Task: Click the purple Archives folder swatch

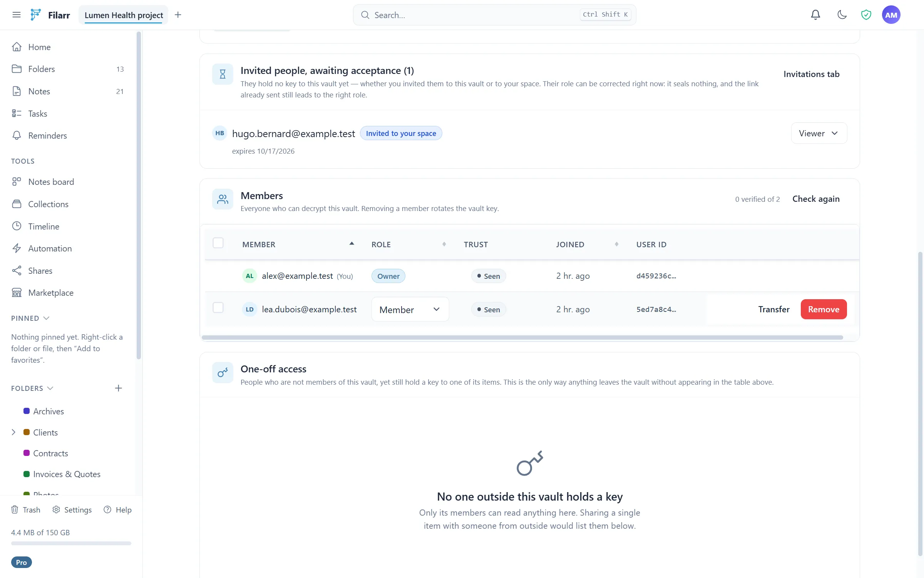Action: click(27, 411)
